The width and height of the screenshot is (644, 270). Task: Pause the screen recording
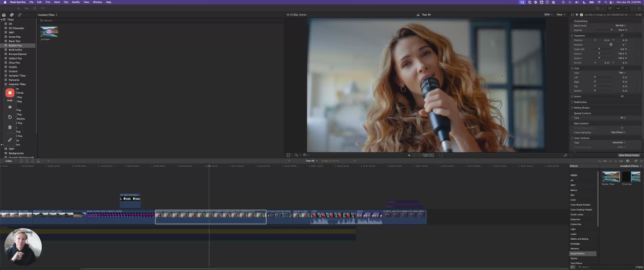tap(10, 107)
